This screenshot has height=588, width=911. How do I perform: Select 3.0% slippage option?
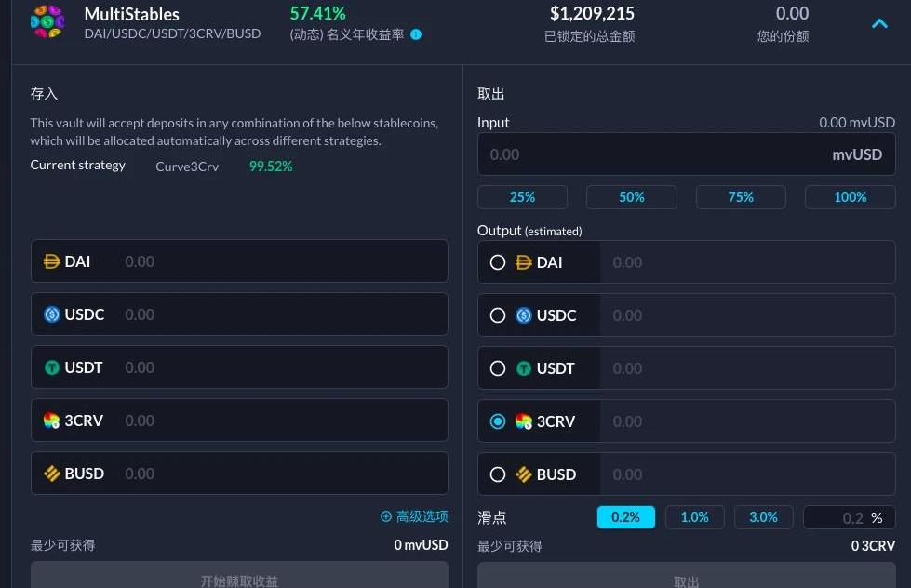(763, 517)
